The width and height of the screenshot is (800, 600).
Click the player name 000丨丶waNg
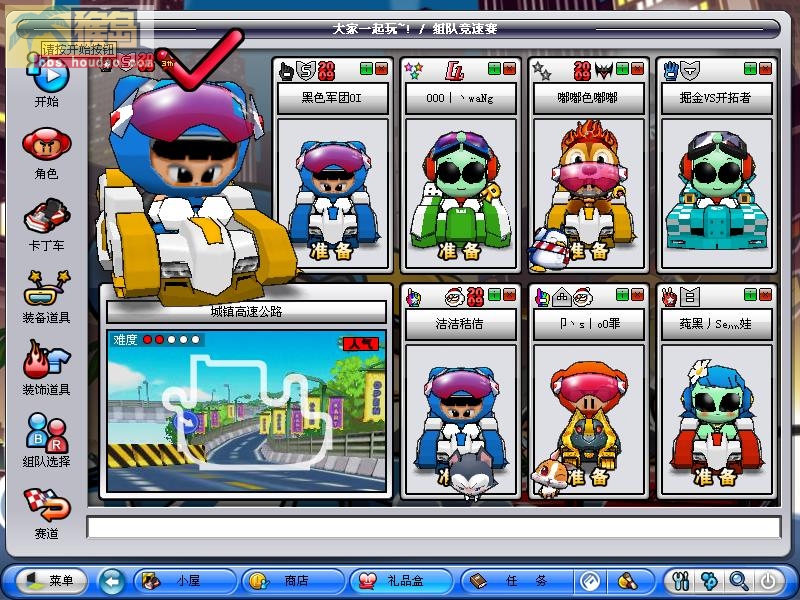pos(461,98)
